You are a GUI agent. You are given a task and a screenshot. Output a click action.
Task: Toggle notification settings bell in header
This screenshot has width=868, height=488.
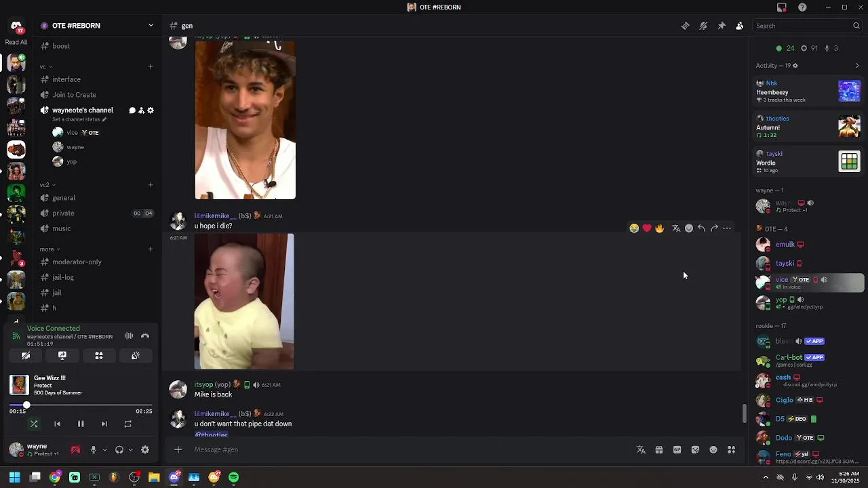[x=703, y=26]
